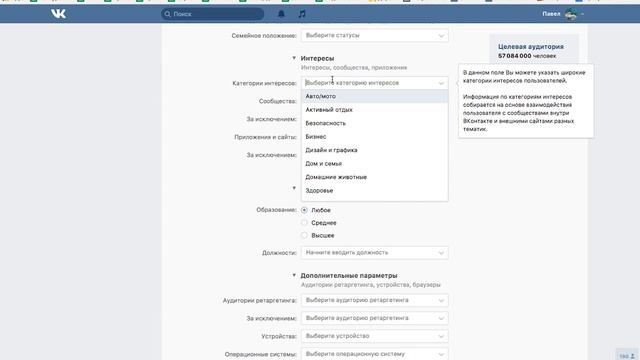The height and width of the screenshot is (360, 640).
Task: Select Бизнес category
Action: [374, 137]
